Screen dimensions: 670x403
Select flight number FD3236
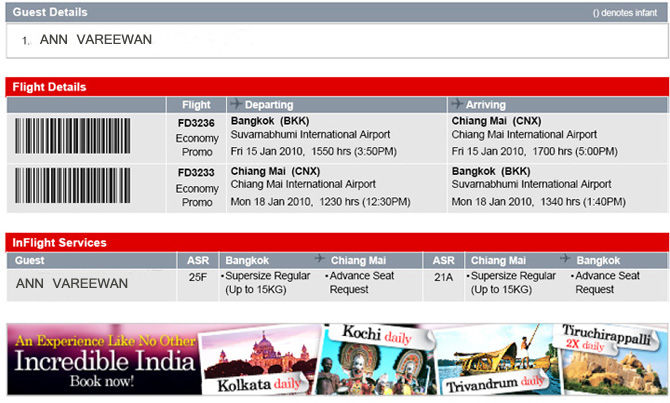pyautogui.click(x=196, y=122)
